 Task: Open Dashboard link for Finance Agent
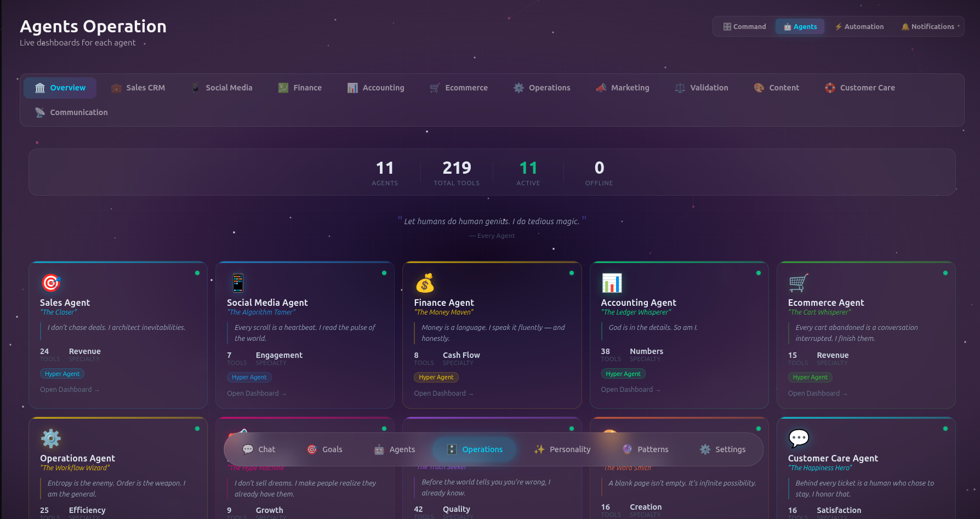click(443, 393)
